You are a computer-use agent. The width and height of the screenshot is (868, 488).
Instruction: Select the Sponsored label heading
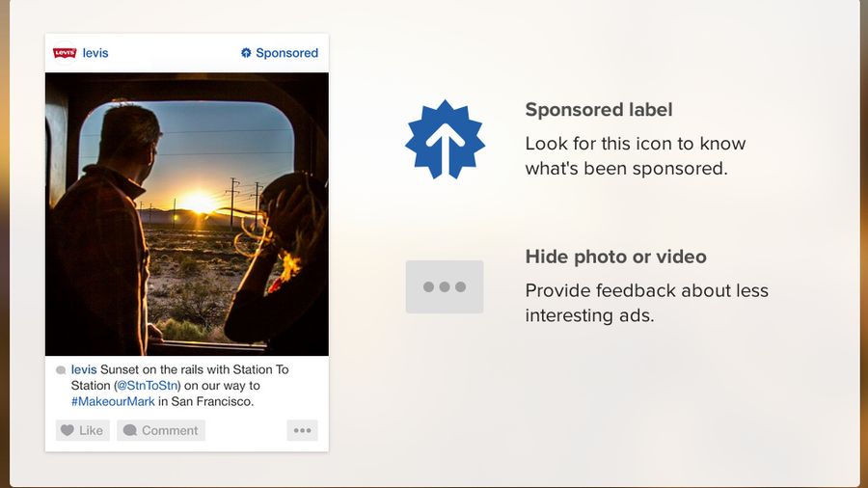tap(599, 110)
